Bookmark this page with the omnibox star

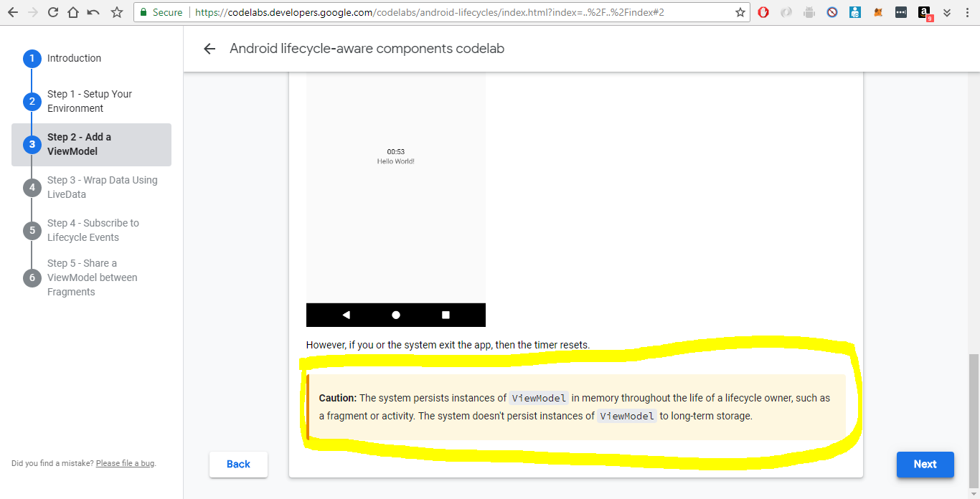[740, 12]
